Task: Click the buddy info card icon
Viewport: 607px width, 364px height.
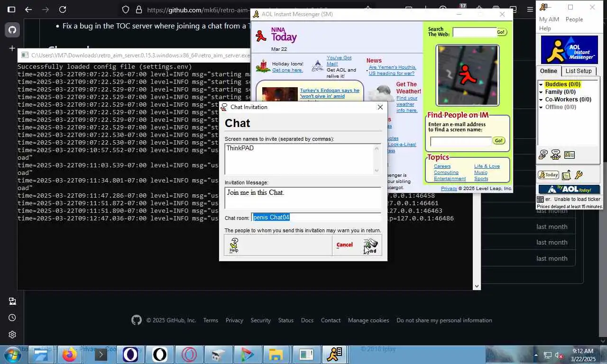Action: [570, 155]
